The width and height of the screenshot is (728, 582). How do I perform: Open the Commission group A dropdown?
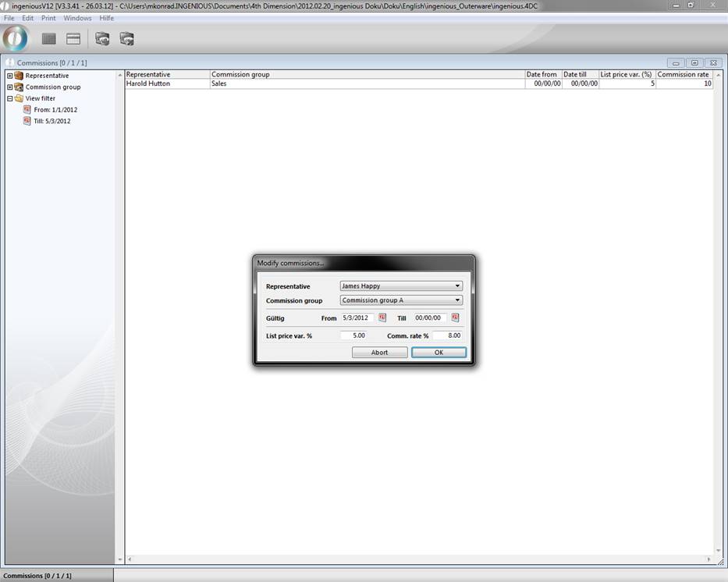pos(401,300)
